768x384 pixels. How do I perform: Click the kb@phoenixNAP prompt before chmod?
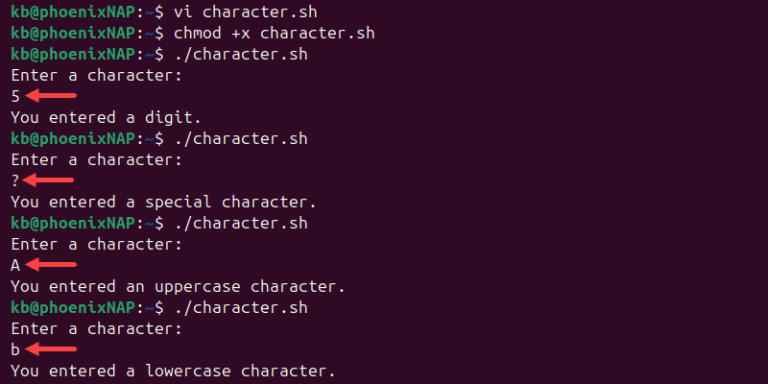(x=72, y=33)
